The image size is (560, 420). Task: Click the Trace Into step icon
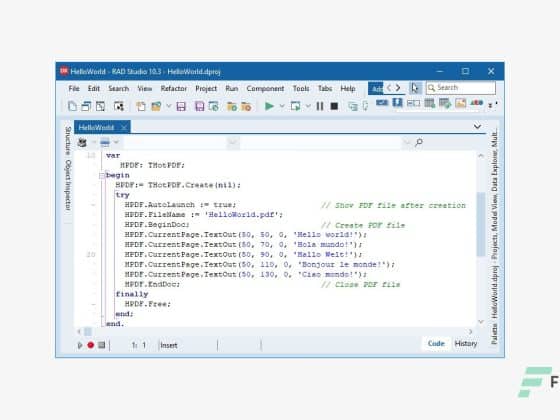pos(353,106)
